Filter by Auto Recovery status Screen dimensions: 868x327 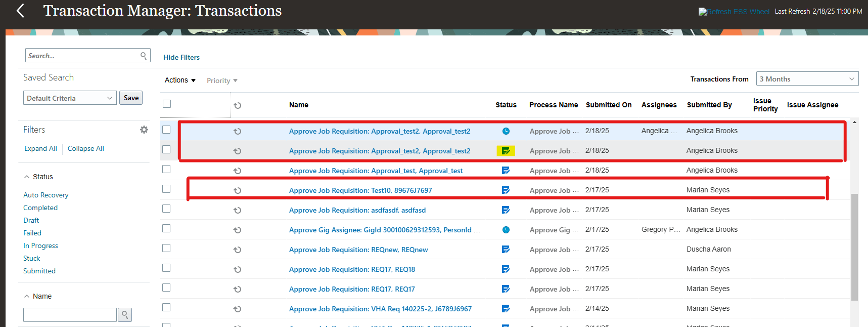point(45,195)
